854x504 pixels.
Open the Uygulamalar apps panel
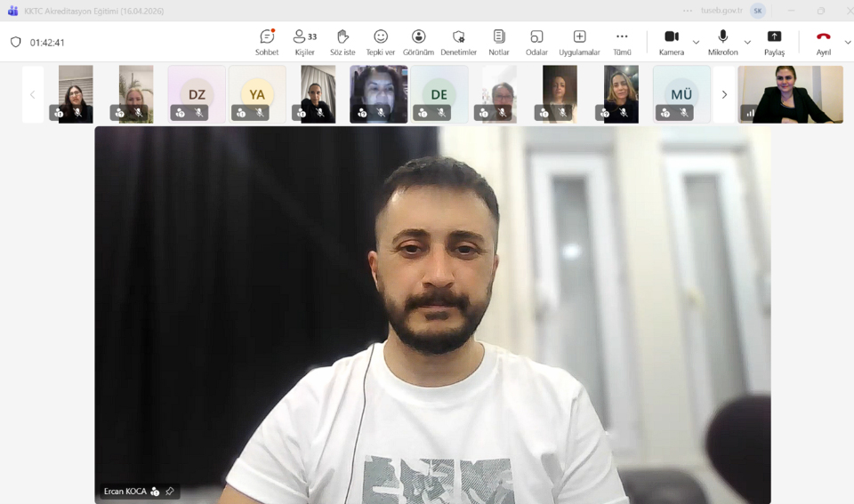tap(579, 41)
